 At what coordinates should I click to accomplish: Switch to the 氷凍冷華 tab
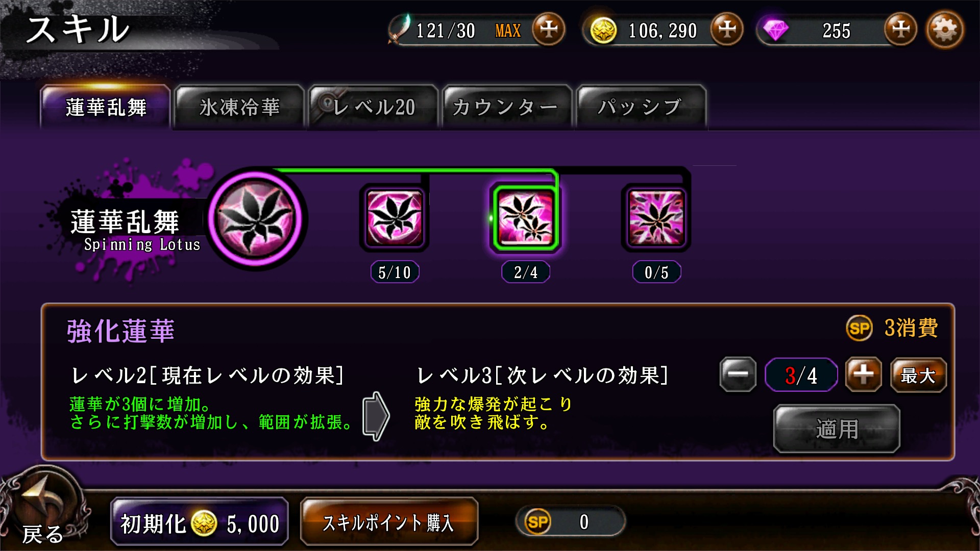pos(239,107)
